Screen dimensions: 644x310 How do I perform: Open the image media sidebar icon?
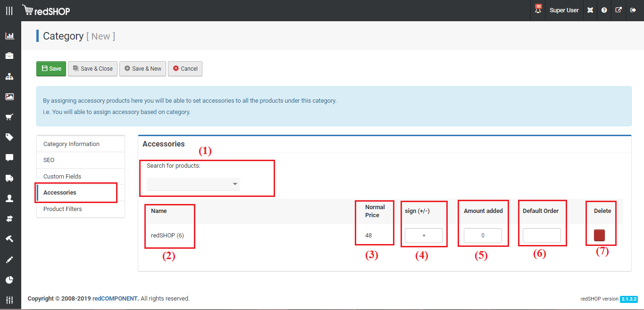[x=9, y=97]
